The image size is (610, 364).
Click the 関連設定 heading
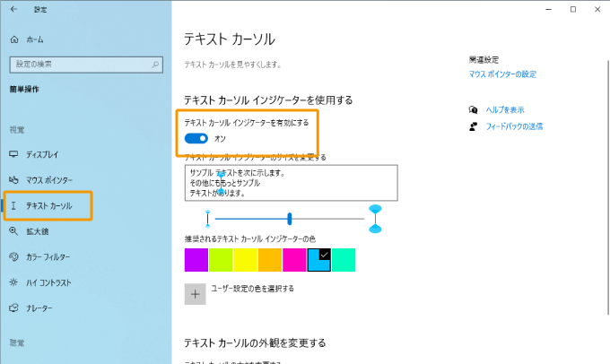pos(484,60)
